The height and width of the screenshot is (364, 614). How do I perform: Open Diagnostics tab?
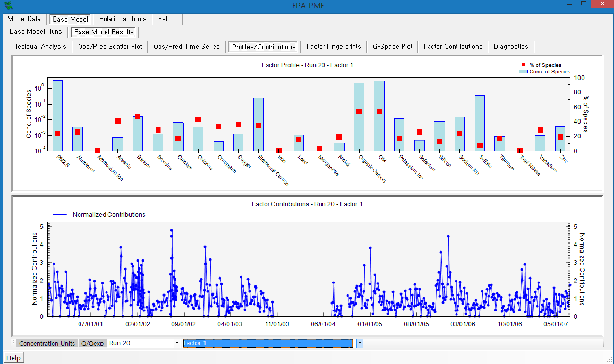click(x=511, y=46)
